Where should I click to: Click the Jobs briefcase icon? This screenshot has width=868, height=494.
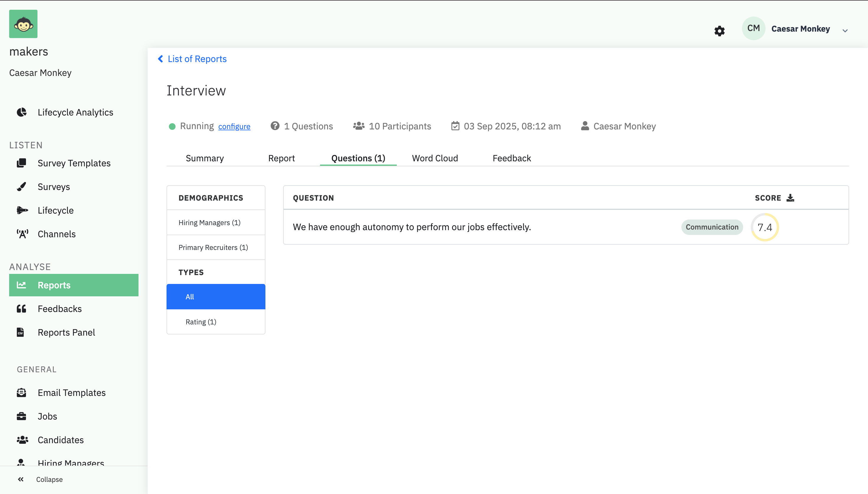tap(21, 416)
